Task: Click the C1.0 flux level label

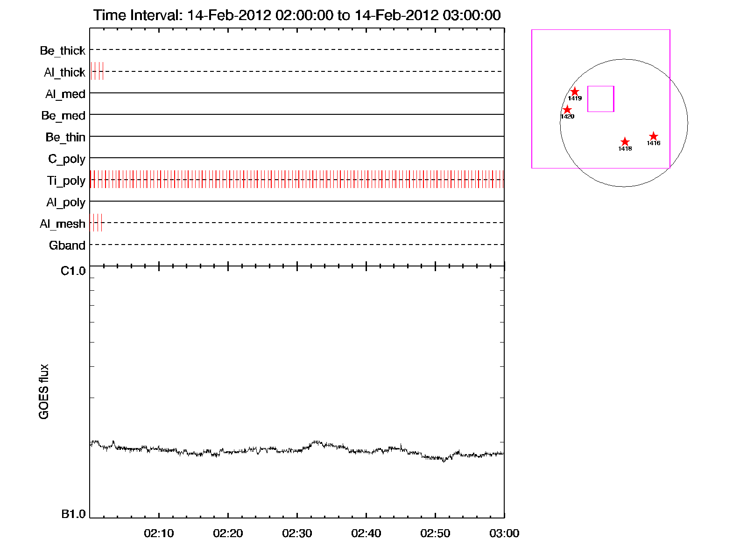Action: pyautogui.click(x=73, y=271)
